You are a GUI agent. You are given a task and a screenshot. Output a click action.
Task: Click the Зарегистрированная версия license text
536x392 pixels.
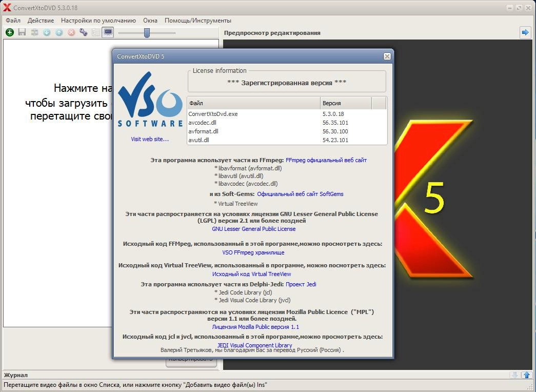point(287,83)
